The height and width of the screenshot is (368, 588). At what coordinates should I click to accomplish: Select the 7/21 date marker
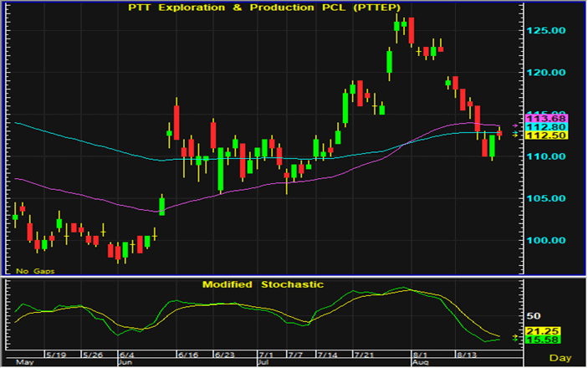pyautogui.click(x=364, y=355)
